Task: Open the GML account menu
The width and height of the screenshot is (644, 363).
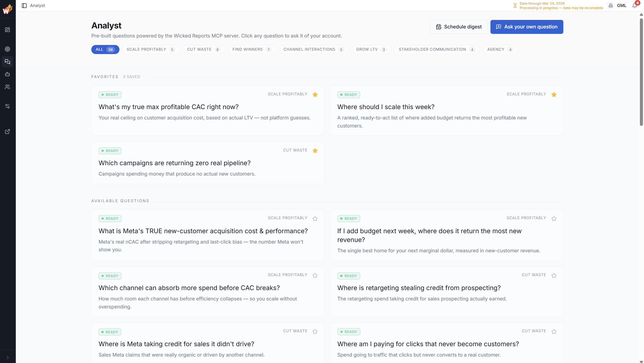Action: point(622,5)
